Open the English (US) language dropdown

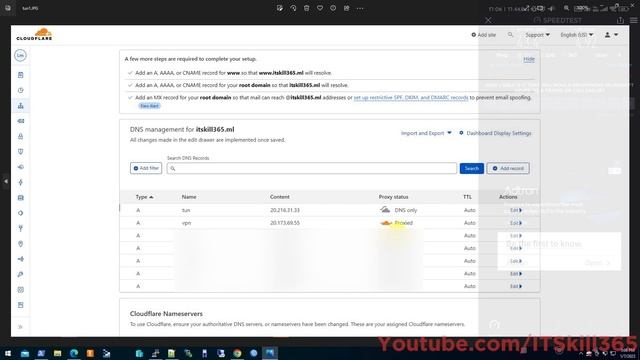(x=577, y=35)
